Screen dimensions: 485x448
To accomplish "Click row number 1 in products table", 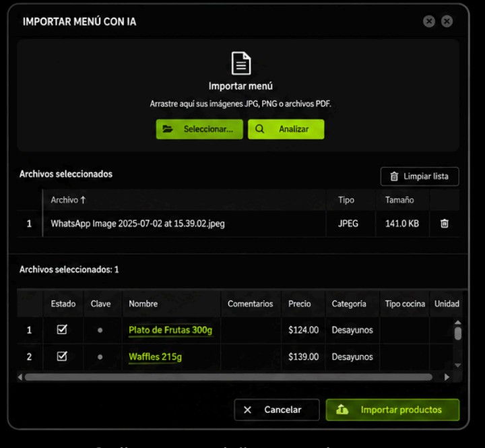I will click(x=30, y=330).
